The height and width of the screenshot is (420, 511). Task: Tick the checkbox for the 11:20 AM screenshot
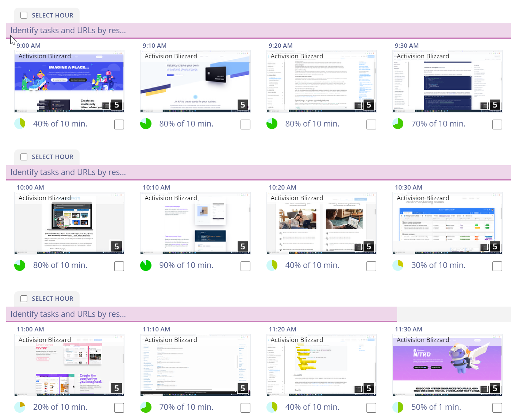[x=371, y=408]
